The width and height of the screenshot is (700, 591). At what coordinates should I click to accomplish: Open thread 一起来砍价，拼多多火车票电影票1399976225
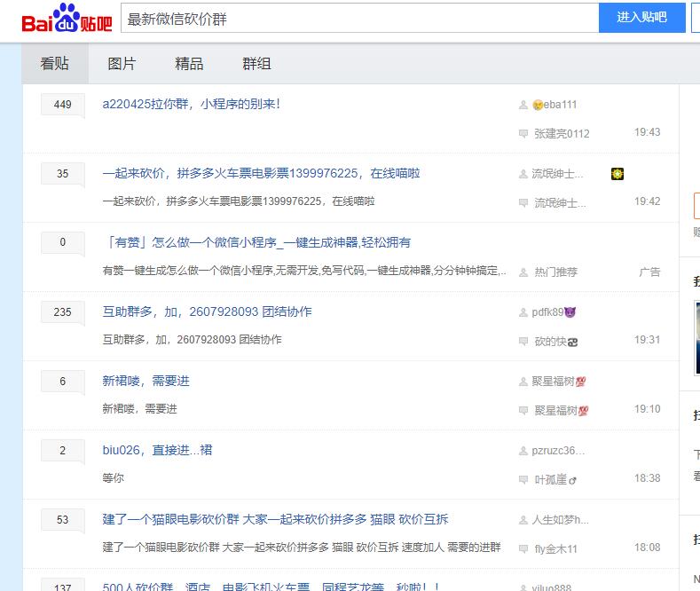click(x=261, y=173)
